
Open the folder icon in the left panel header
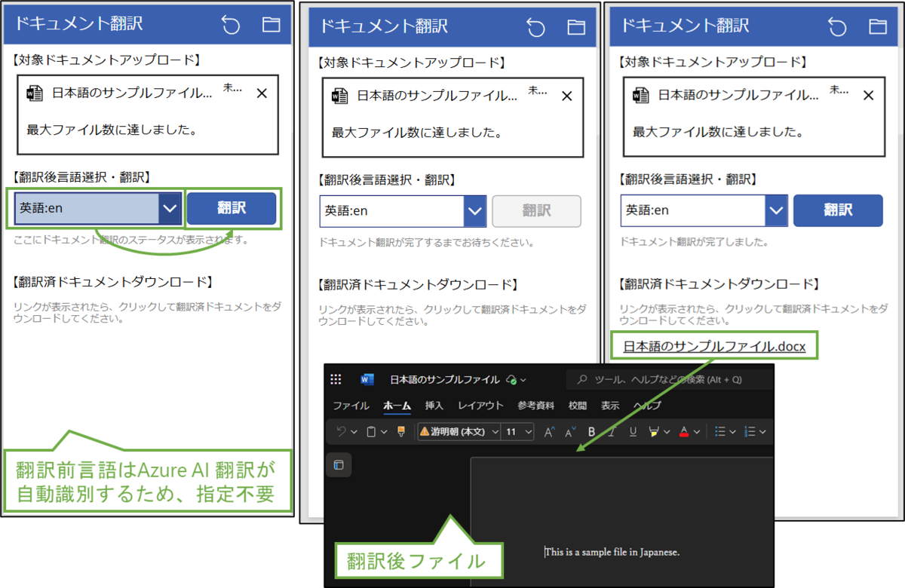271,24
